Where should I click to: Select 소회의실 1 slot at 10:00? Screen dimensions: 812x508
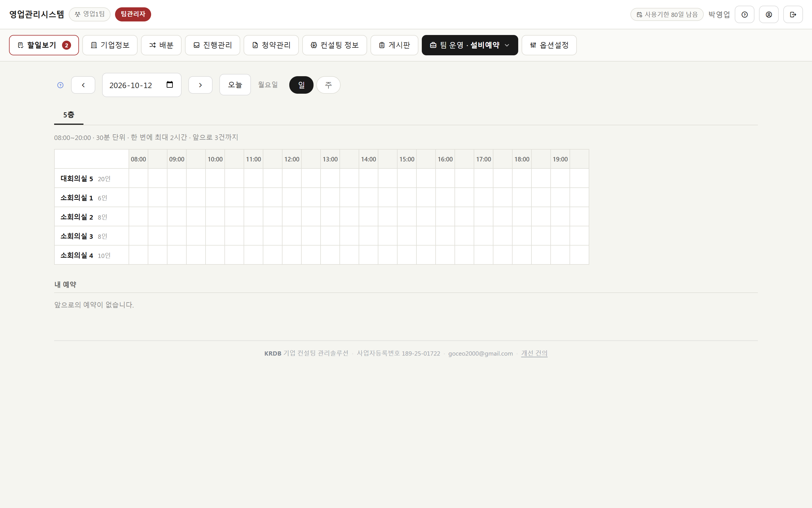click(x=215, y=197)
